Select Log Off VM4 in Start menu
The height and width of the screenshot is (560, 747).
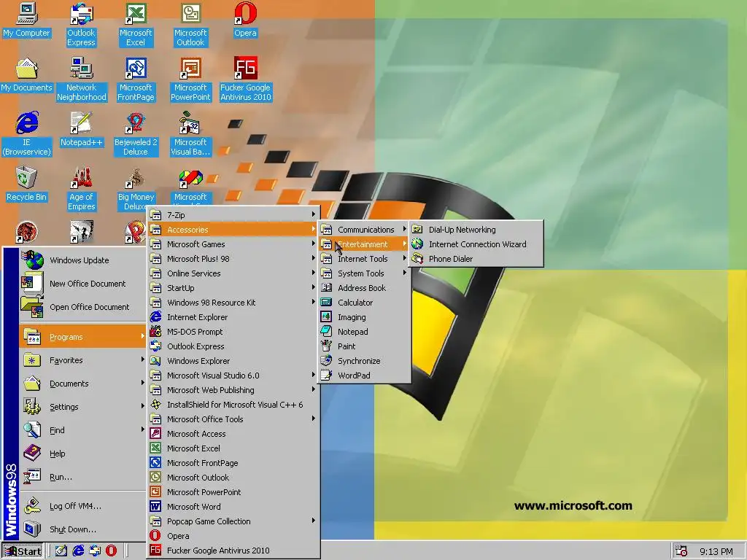(83, 506)
